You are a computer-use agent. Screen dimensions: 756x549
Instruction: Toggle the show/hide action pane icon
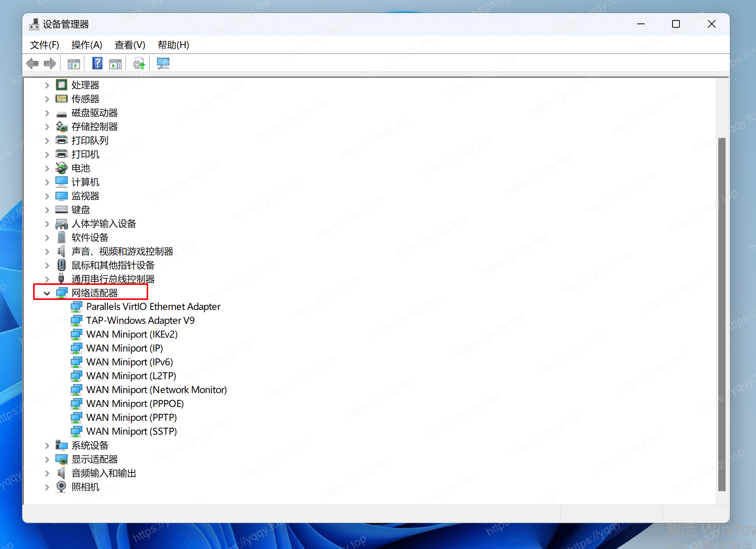pyautogui.click(x=115, y=64)
